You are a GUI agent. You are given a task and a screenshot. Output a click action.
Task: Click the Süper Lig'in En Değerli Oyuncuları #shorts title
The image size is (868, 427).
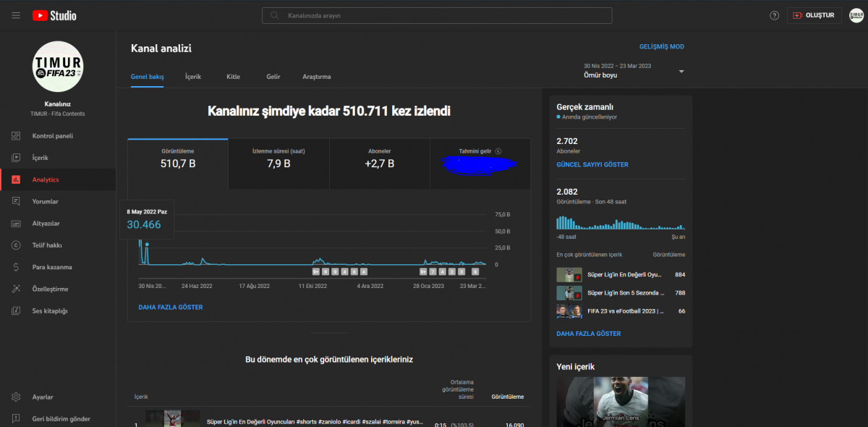click(315, 422)
